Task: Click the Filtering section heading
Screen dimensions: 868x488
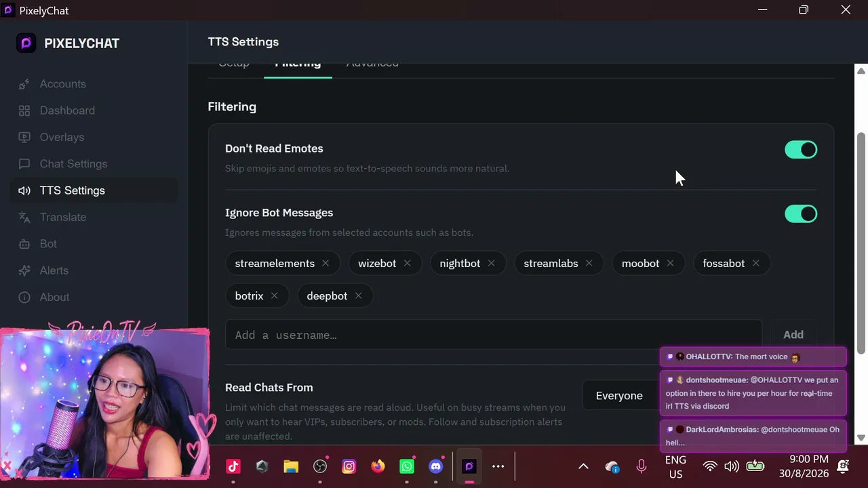Action: [x=232, y=107]
